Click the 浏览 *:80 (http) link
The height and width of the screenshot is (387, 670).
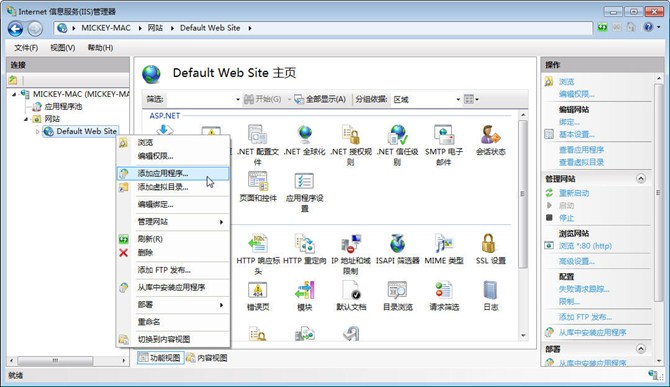pos(585,246)
